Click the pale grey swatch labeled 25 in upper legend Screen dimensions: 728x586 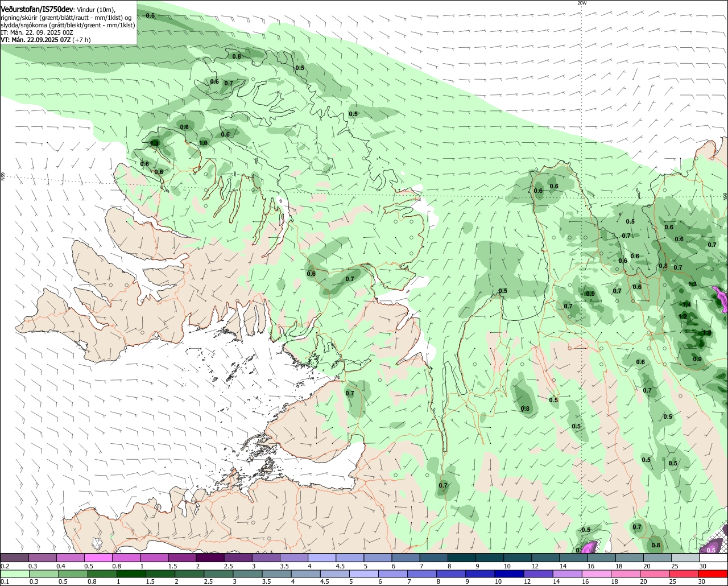point(685,558)
